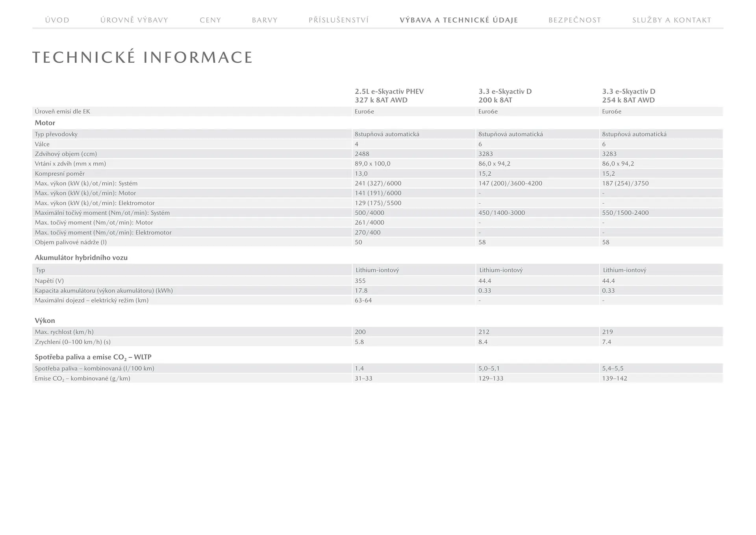The image size is (756, 535).
Task: Click VÝBAVA A TECHNICKÉ ÚDAJE tab
Action: pos(459,20)
